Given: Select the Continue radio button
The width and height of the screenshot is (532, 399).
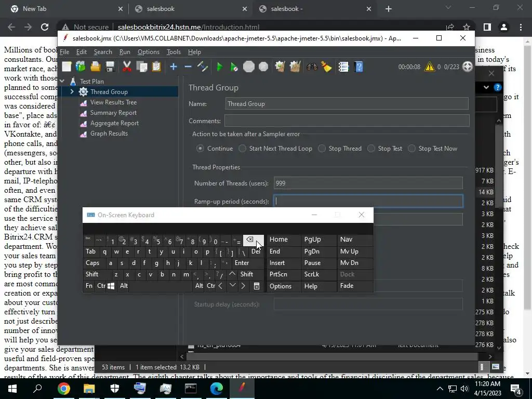Looking at the screenshot, I should [x=200, y=149].
